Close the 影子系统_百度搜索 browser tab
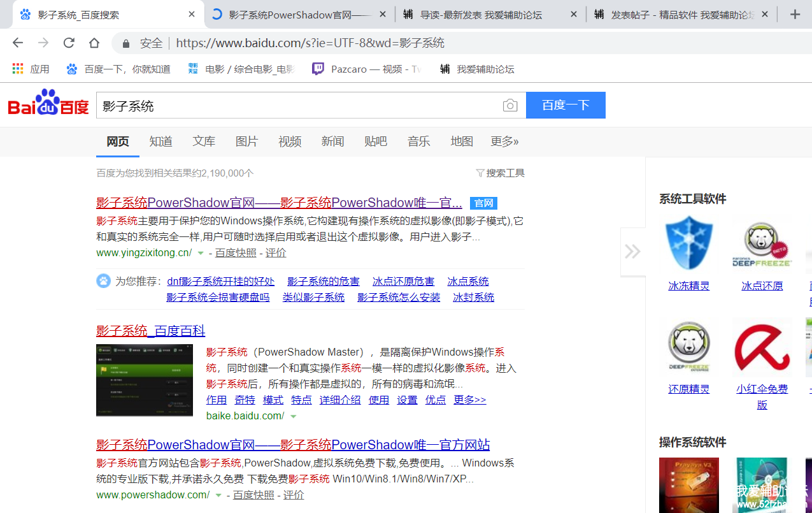 point(192,15)
